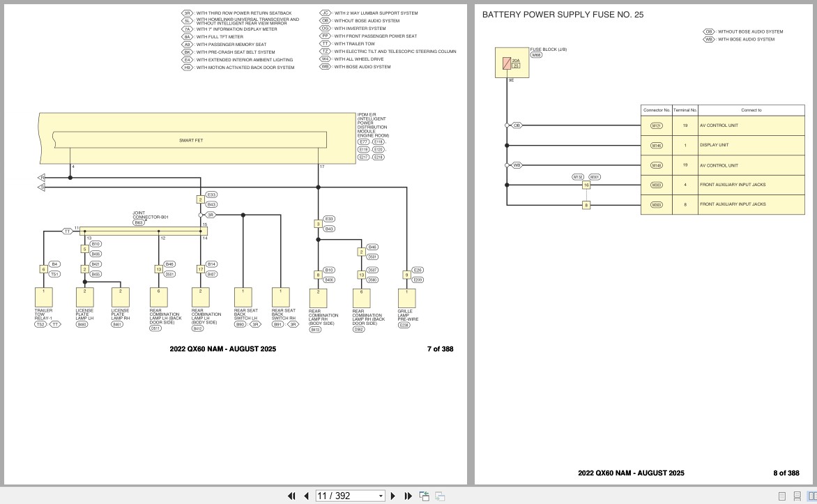
Task: Select the GRILLE LAMP PRE-WIRE label
Action: click(408, 315)
